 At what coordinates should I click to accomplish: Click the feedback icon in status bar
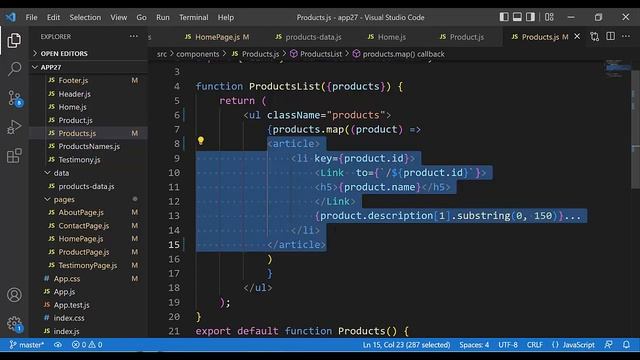(x=609, y=345)
